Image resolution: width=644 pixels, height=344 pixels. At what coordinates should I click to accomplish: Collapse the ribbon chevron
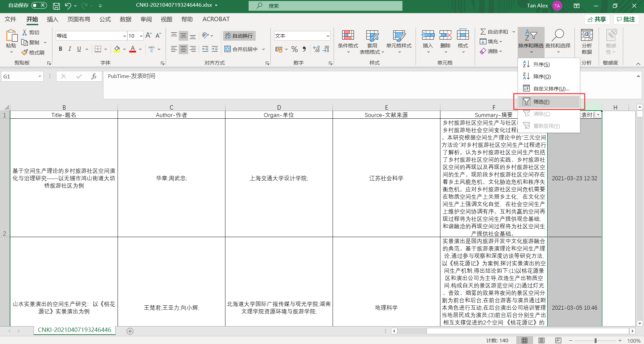(x=638, y=64)
